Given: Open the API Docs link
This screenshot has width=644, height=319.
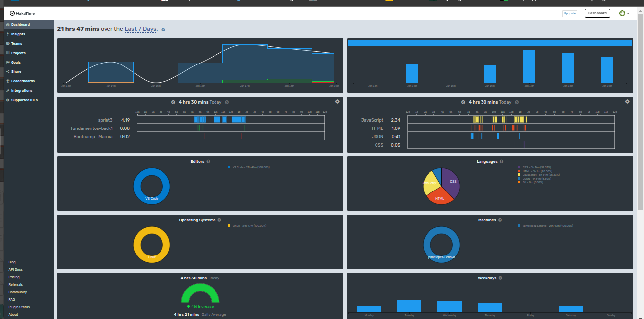Looking at the screenshot, I should (15, 269).
